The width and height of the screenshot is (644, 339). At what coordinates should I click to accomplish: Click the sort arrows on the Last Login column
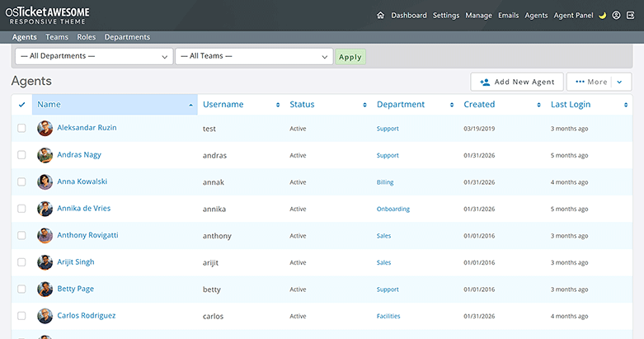coord(626,105)
